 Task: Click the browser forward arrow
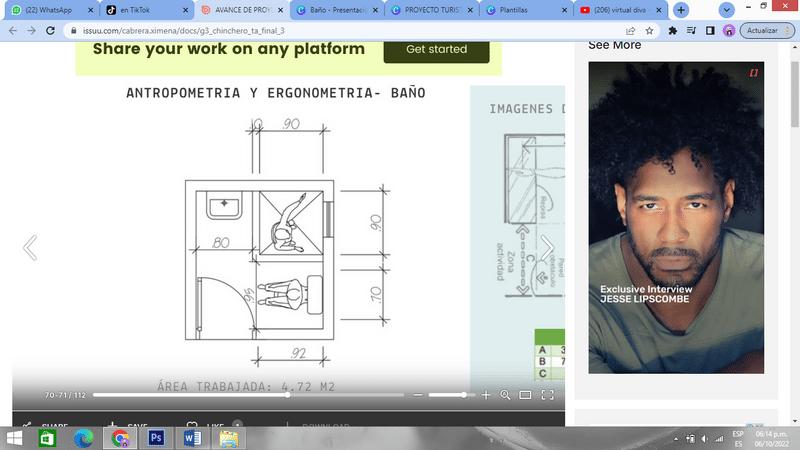pyautogui.click(x=32, y=31)
